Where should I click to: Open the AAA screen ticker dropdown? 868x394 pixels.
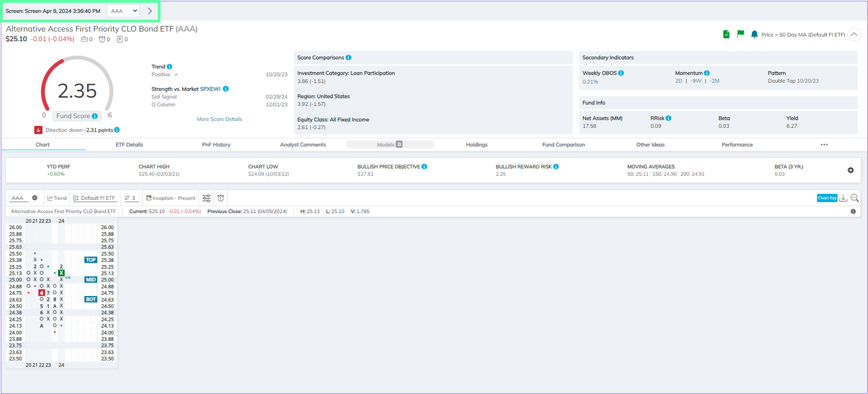[123, 11]
